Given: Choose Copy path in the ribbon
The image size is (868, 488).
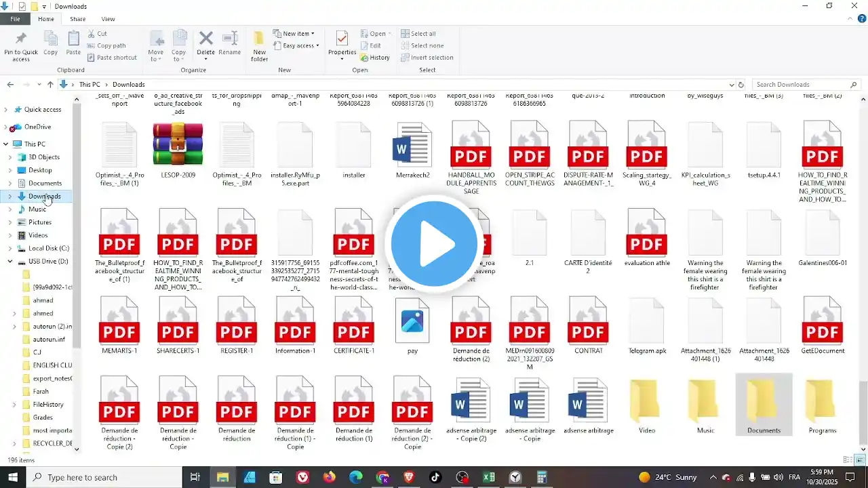Looking at the screenshot, I should click(x=106, y=45).
